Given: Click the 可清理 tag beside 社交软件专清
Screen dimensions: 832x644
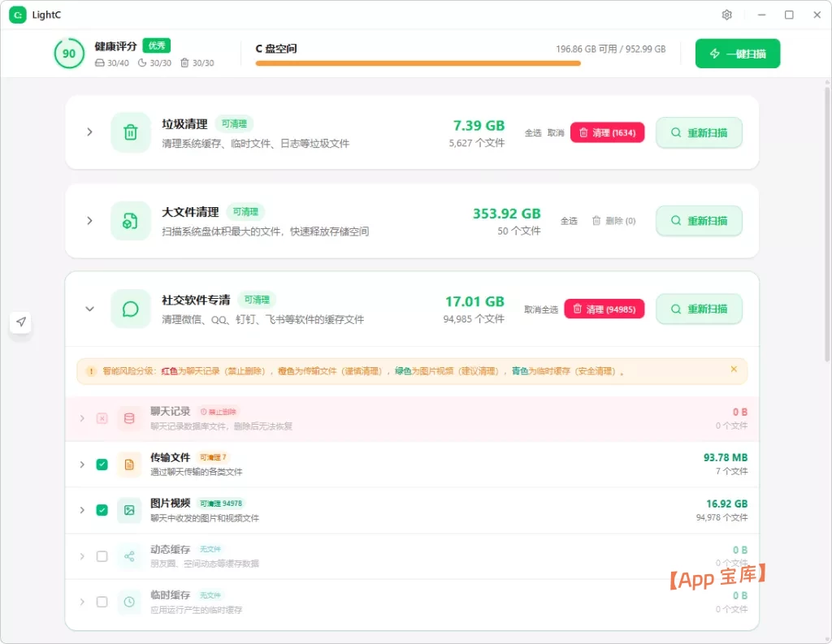Looking at the screenshot, I should coord(257,300).
